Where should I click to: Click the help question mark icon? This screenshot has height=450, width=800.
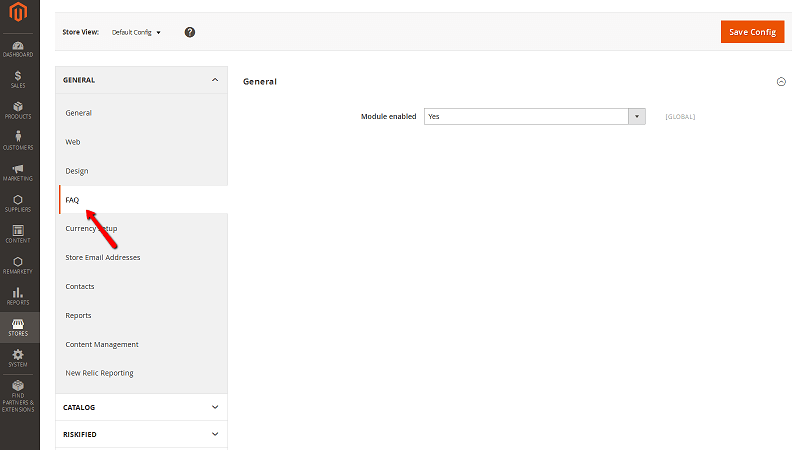coord(190,32)
